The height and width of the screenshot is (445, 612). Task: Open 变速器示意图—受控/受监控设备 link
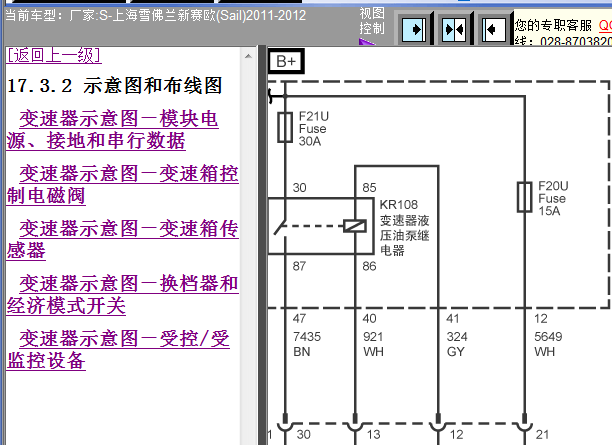coord(118,349)
